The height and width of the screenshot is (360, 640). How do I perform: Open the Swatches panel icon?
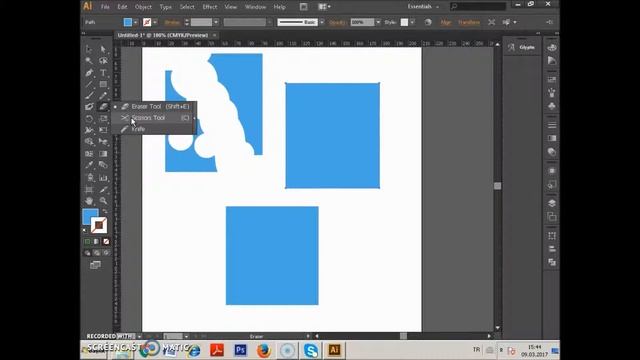pos(552,80)
